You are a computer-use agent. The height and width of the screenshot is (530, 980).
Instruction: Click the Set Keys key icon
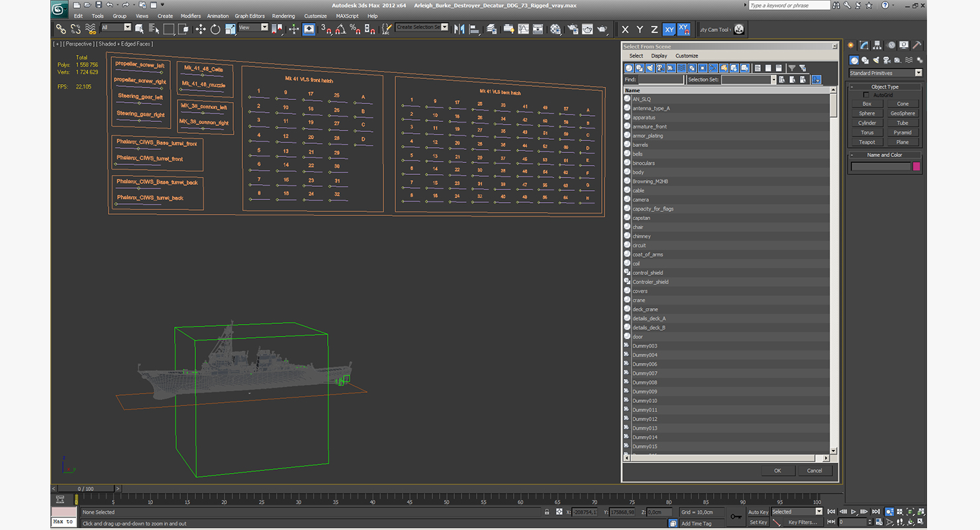point(736,517)
